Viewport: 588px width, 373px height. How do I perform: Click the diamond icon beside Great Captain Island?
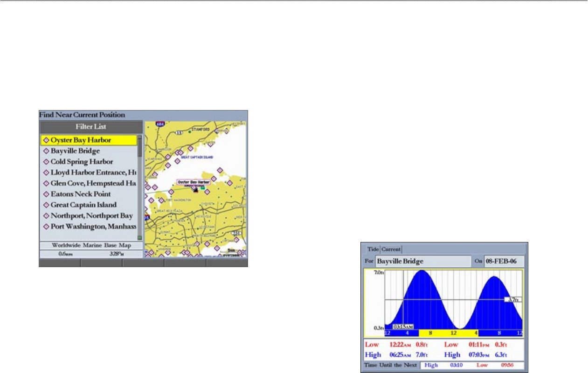46,205
